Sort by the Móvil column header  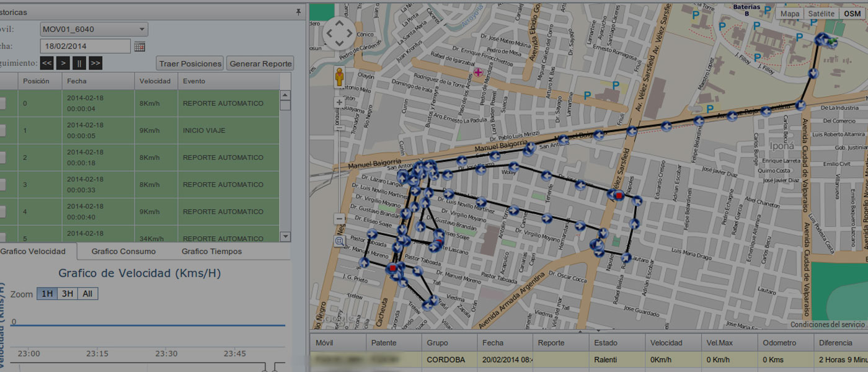(x=337, y=343)
